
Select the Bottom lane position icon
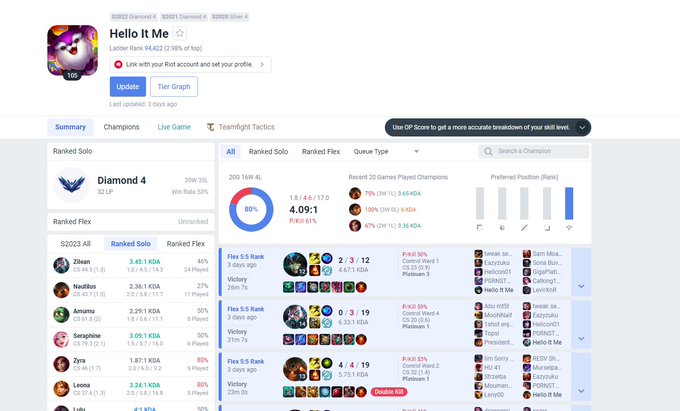(547, 228)
